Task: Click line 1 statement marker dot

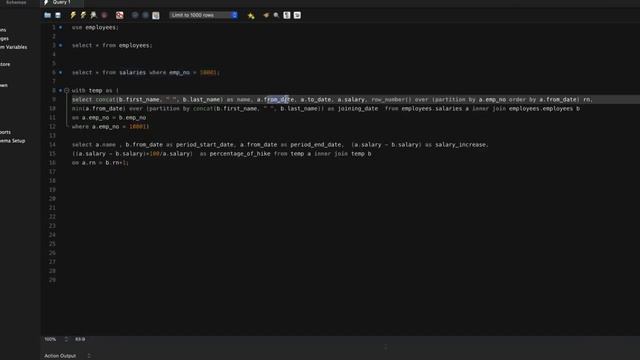Action: click(60, 27)
